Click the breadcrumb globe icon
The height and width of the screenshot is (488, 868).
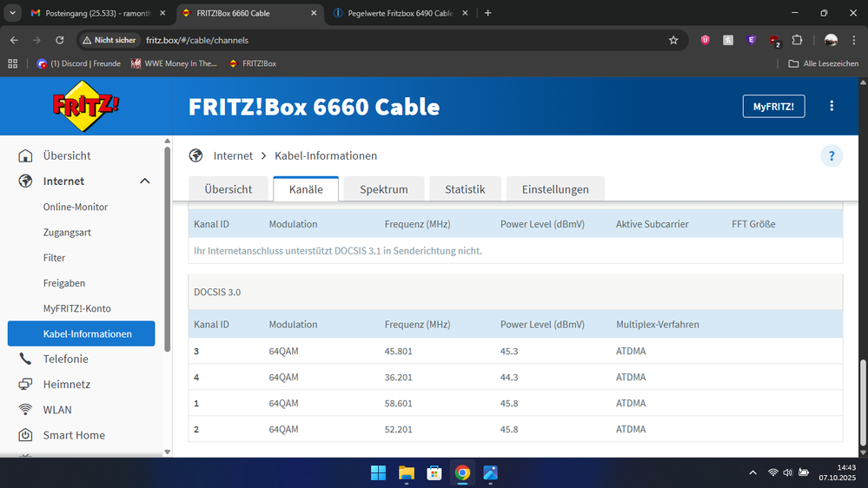(195, 155)
